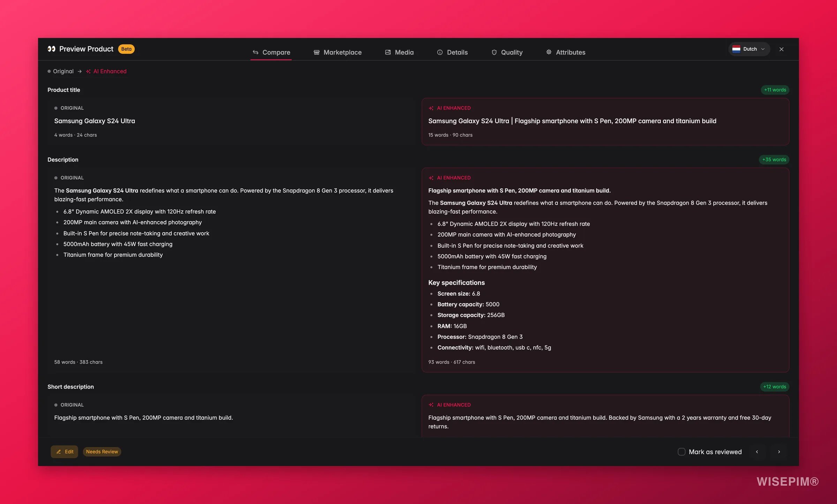837x504 pixels.
Task: Click the +12 words badge
Action: [x=775, y=387]
